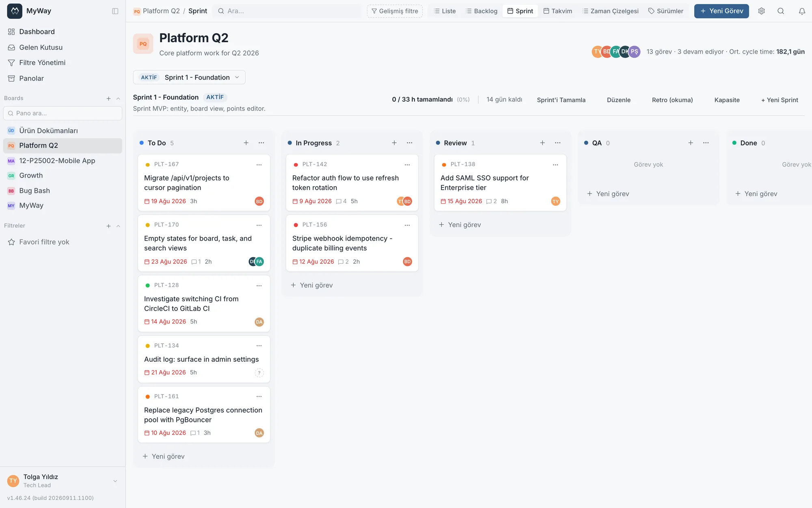Open QA column options menu
This screenshot has width=812, height=508.
click(706, 143)
